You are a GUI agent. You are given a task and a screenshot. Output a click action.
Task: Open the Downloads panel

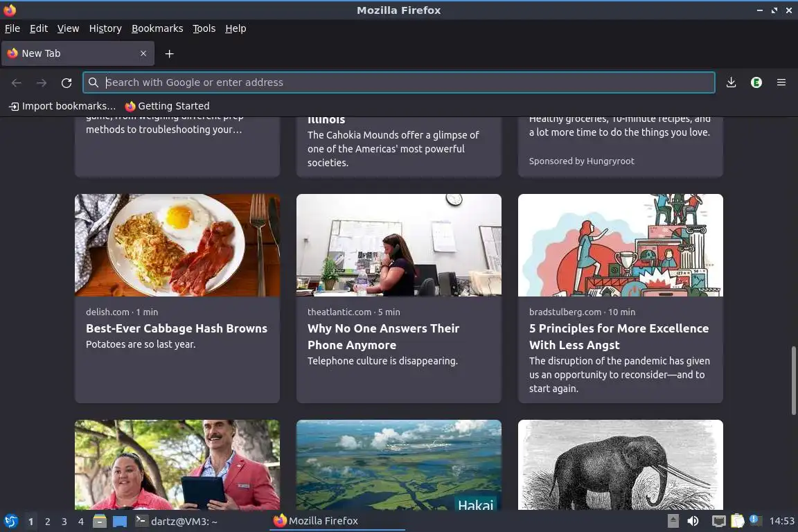pyautogui.click(x=731, y=82)
